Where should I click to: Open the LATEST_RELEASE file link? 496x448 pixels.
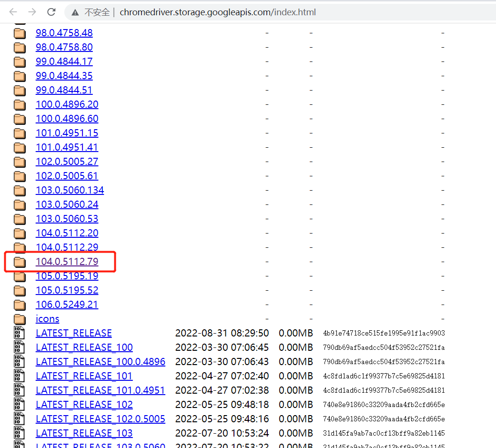coord(73,333)
